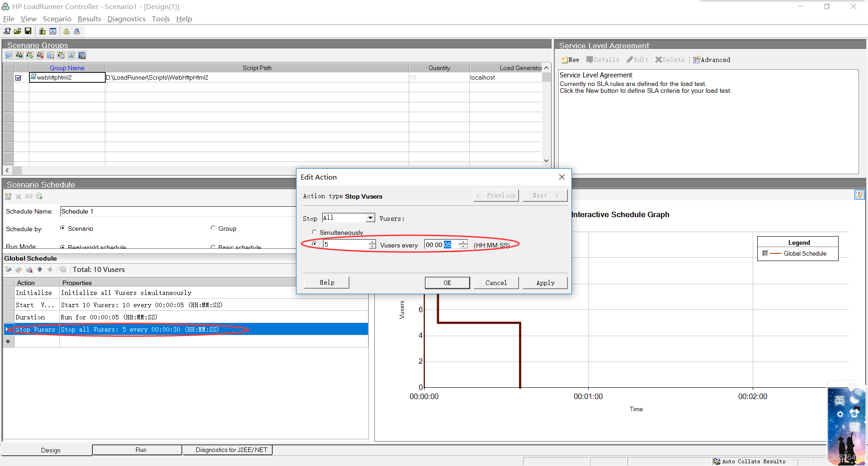This screenshot has height=466, width=868.
Task: Open the Results menu
Action: pyautogui.click(x=90, y=19)
